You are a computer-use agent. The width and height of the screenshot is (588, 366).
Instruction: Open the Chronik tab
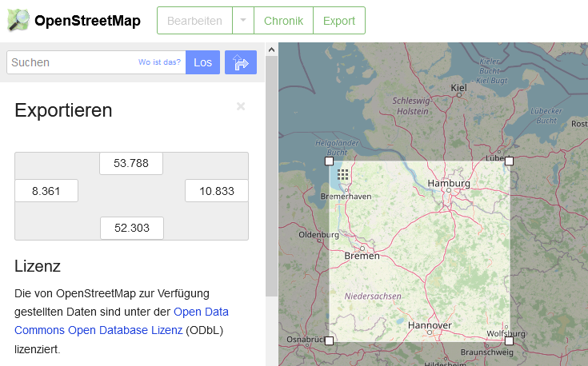click(x=283, y=21)
